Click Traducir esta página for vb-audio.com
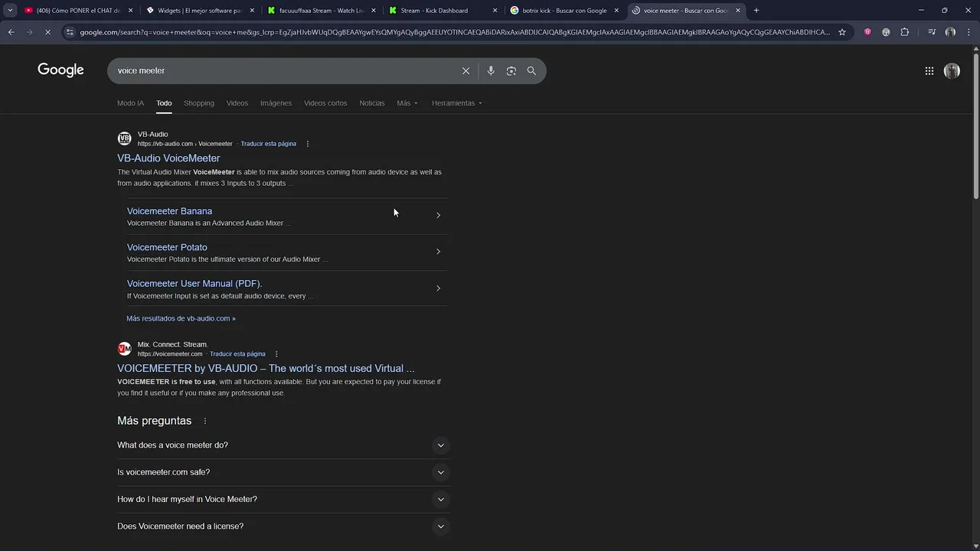Image resolution: width=980 pixels, height=551 pixels. click(268, 144)
